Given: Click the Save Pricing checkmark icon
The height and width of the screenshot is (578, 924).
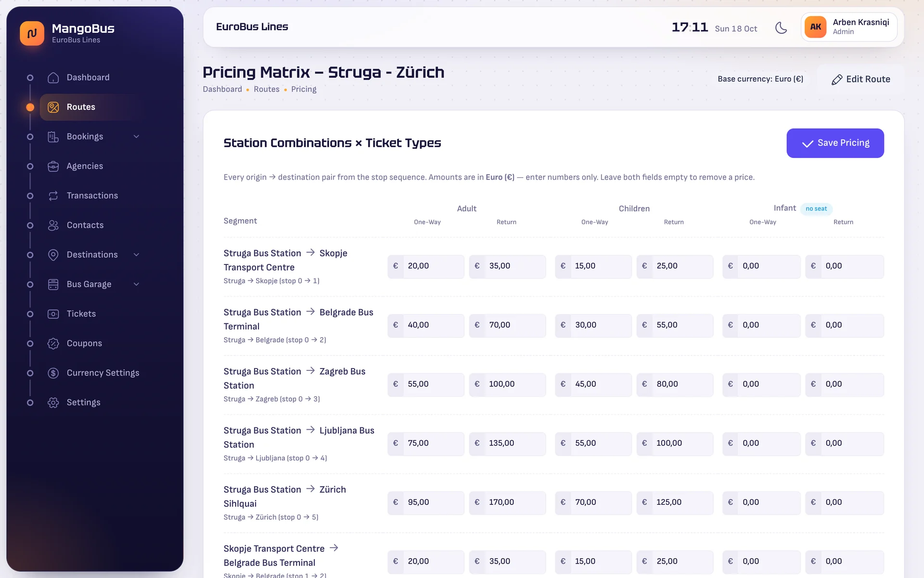Looking at the screenshot, I should pyautogui.click(x=808, y=144).
